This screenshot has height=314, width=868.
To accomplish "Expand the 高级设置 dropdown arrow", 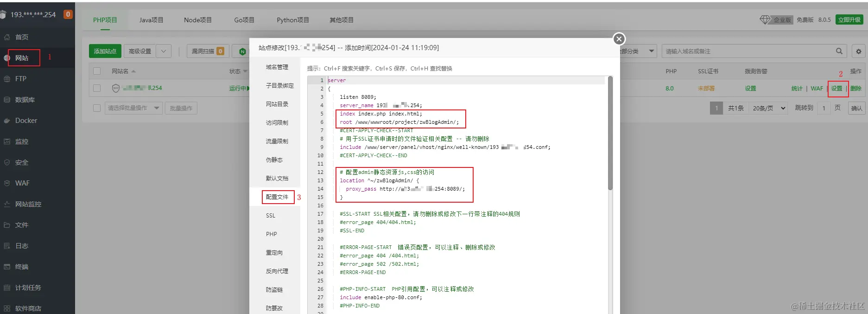I will pos(164,51).
